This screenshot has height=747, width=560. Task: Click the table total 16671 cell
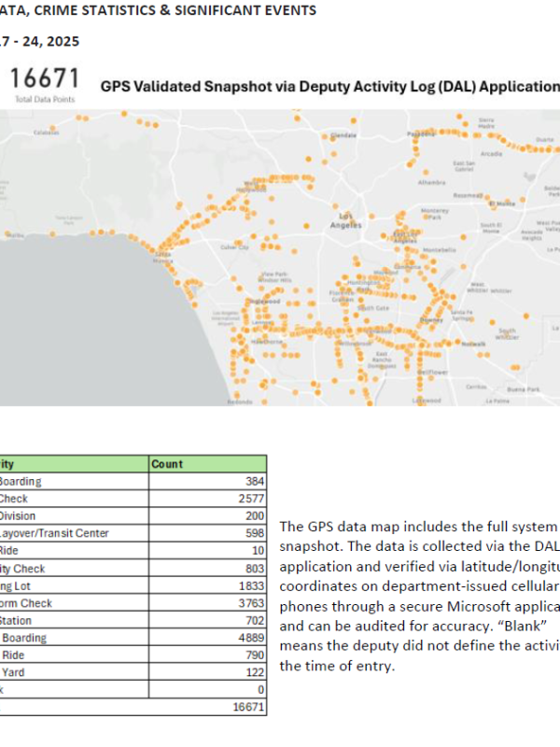pyautogui.click(x=208, y=708)
